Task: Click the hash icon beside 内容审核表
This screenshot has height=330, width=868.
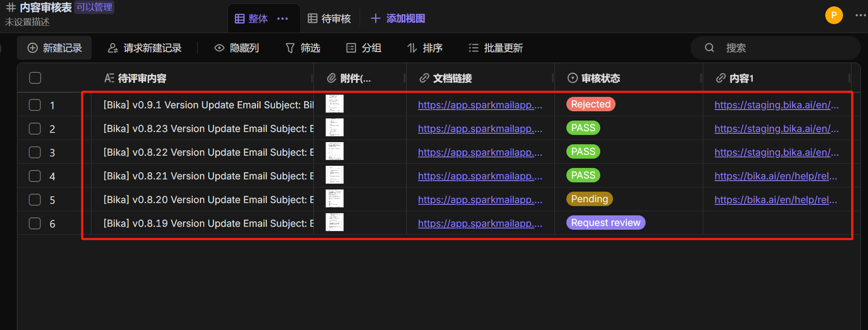Action: [x=11, y=7]
